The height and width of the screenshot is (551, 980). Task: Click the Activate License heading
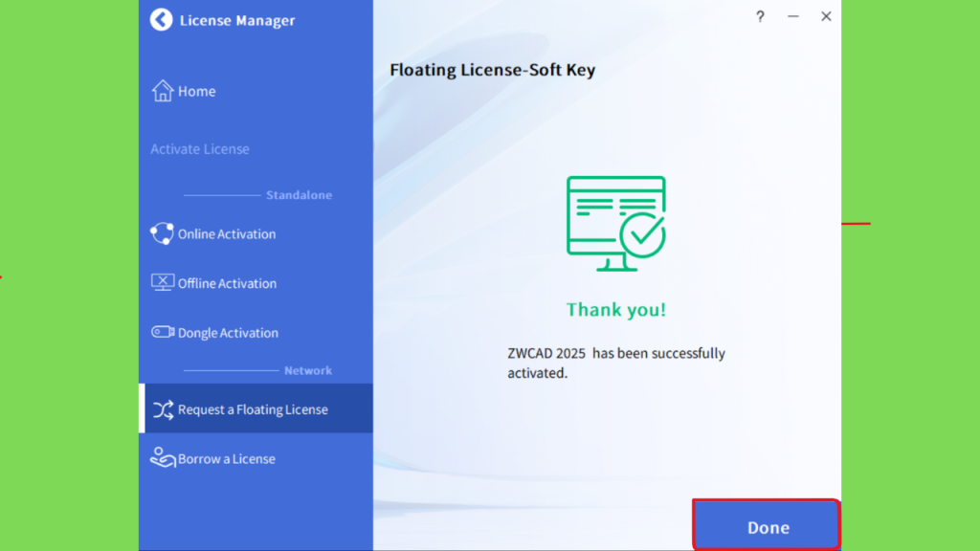pos(200,148)
